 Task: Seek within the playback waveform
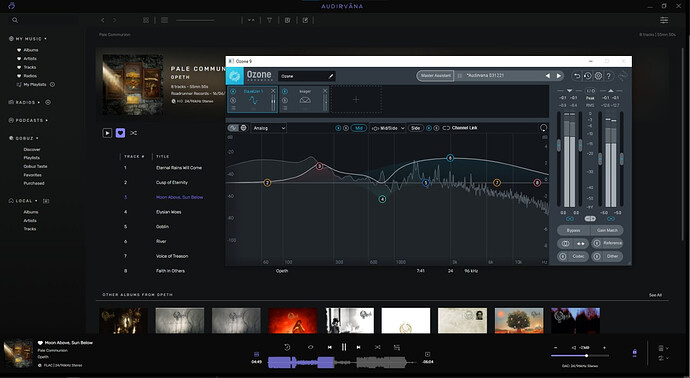tap(342, 362)
